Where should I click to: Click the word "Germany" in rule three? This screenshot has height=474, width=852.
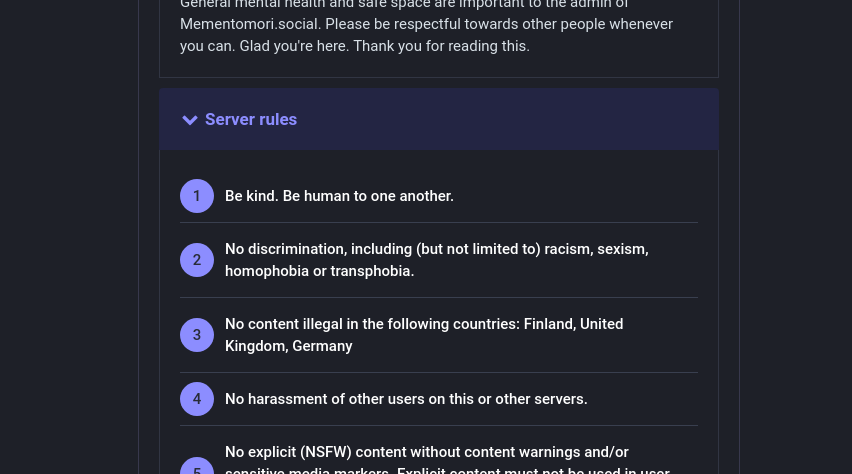[322, 346]
